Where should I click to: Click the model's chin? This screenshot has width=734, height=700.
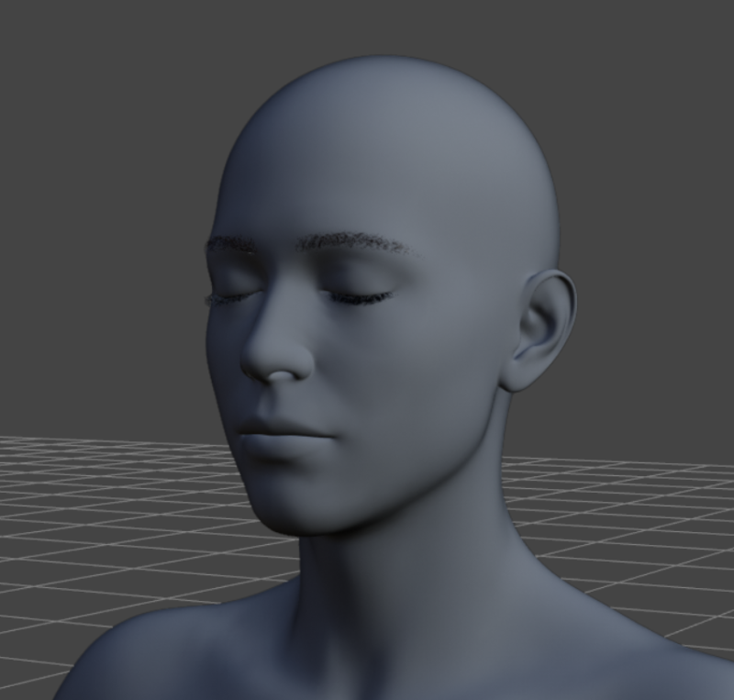coord(300,508)
